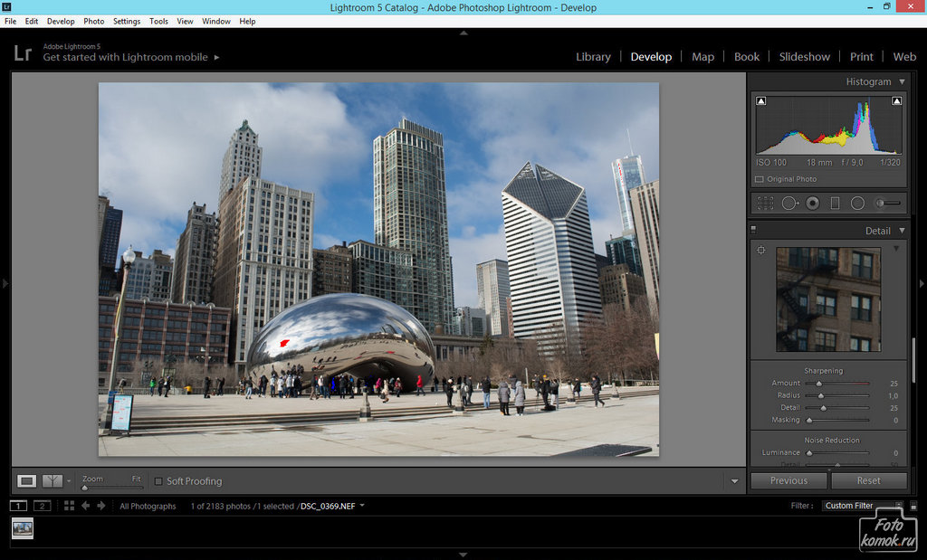Hide the top module panel
Image resolution: width=927 pixels, height=560 pixels.
(463, 33)
